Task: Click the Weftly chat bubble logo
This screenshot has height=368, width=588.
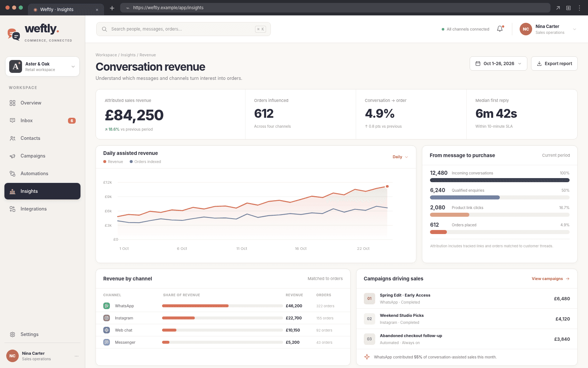Action: point(14,34)
